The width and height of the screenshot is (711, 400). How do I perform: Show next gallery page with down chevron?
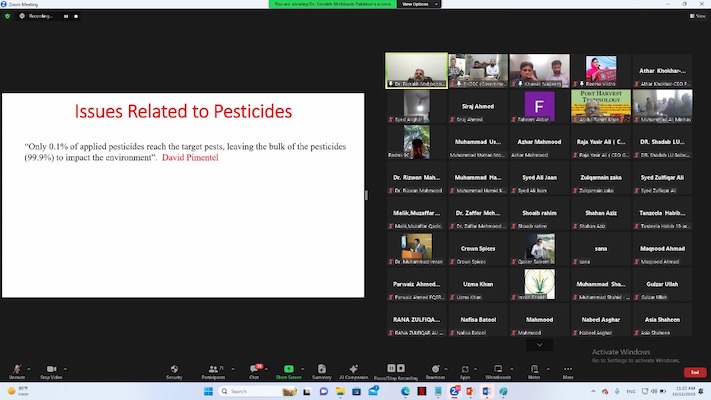click(x=539, y=345)
